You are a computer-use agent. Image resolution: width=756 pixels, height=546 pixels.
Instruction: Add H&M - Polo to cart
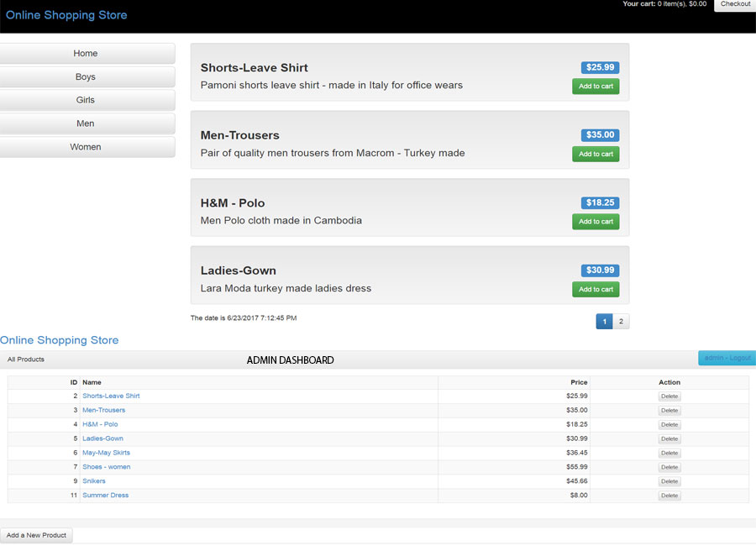pos(596,222)
